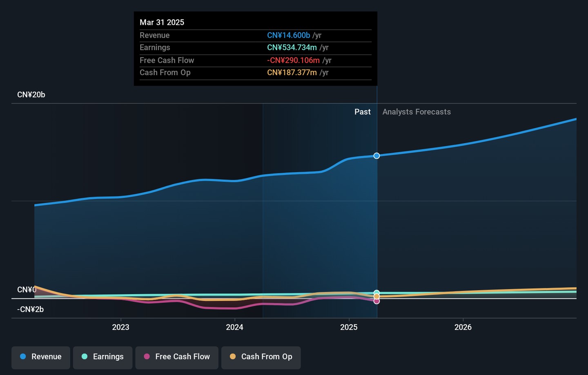
Task: Select the Earnings marker on the chart
Action: 376,293
